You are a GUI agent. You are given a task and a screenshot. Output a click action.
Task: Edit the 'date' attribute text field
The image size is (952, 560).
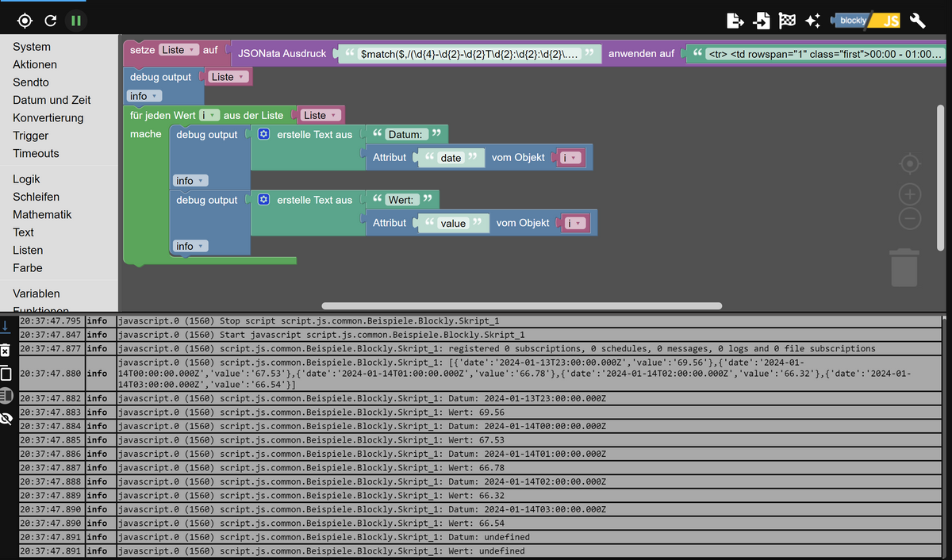(451, 158)
